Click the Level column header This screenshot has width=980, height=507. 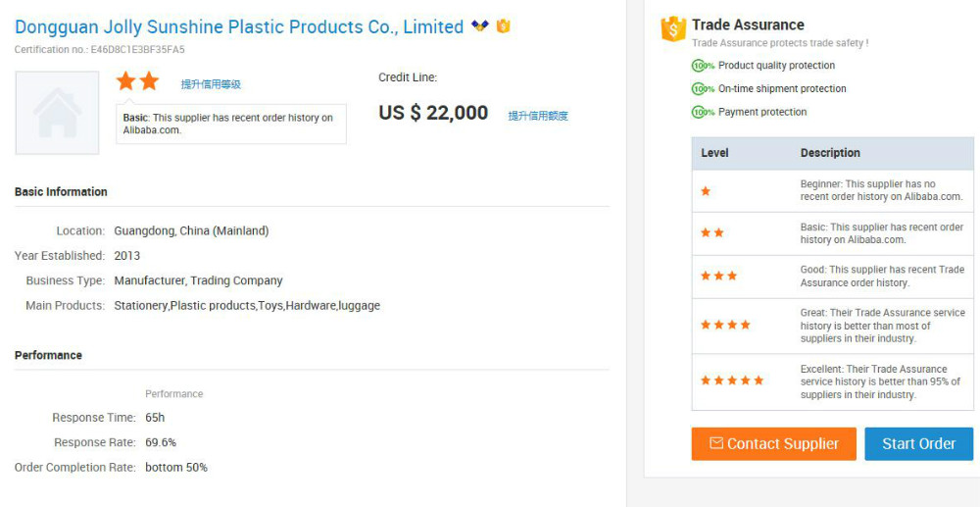click(x=714, y=153)
